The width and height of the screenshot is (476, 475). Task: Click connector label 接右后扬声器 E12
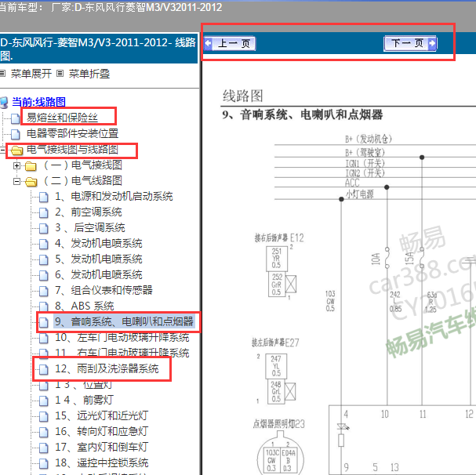click(279, 237)
